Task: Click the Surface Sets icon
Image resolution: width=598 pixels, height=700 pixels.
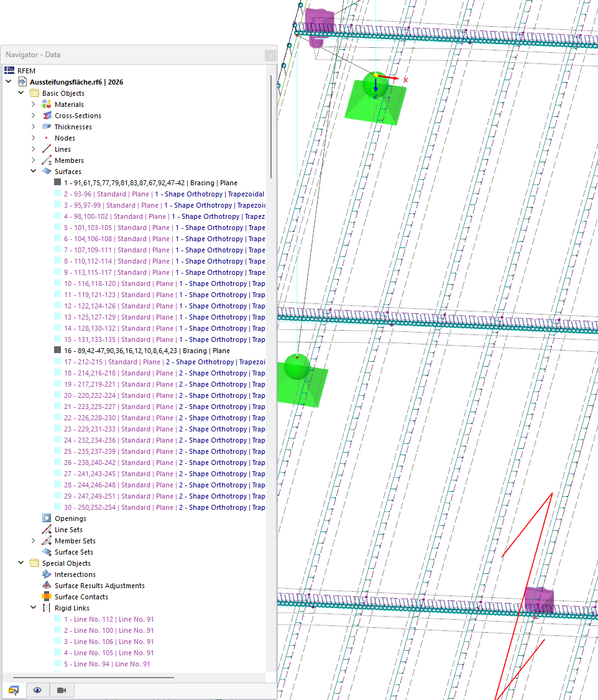Action: point(47,552)
